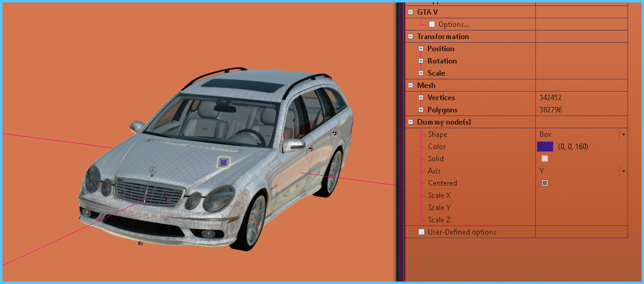Collapse the Dummy node(s) section

(x=411, y=122)
